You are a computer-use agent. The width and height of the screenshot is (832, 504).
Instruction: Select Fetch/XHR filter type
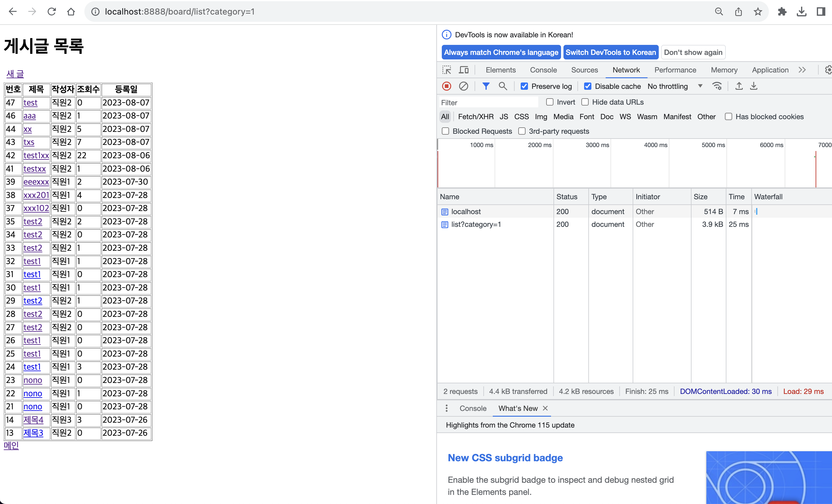[x=475, y=116]
